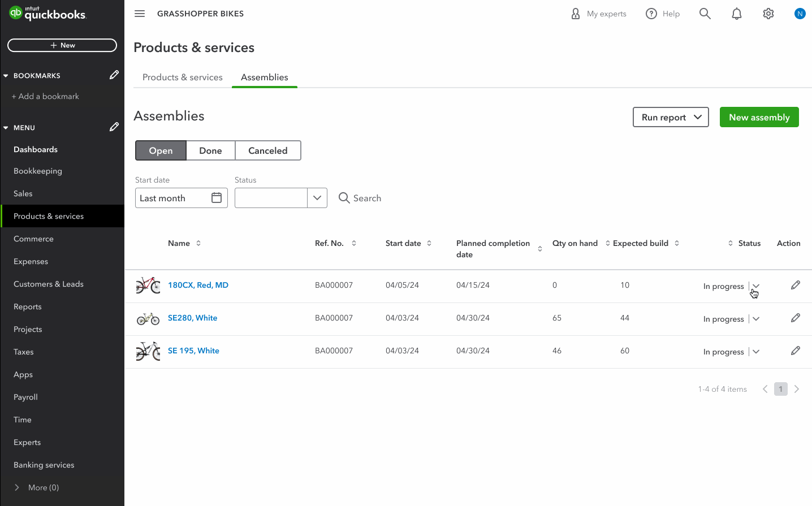Click the magnifier search icon in header
The width and height of the screenshot is (812, 506).
click(x=705, y=14)
